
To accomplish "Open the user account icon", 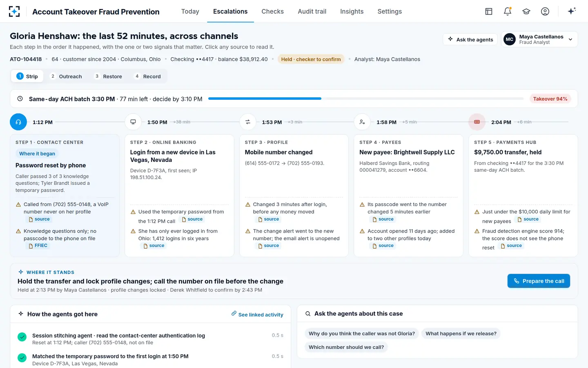I will point(545,11).
